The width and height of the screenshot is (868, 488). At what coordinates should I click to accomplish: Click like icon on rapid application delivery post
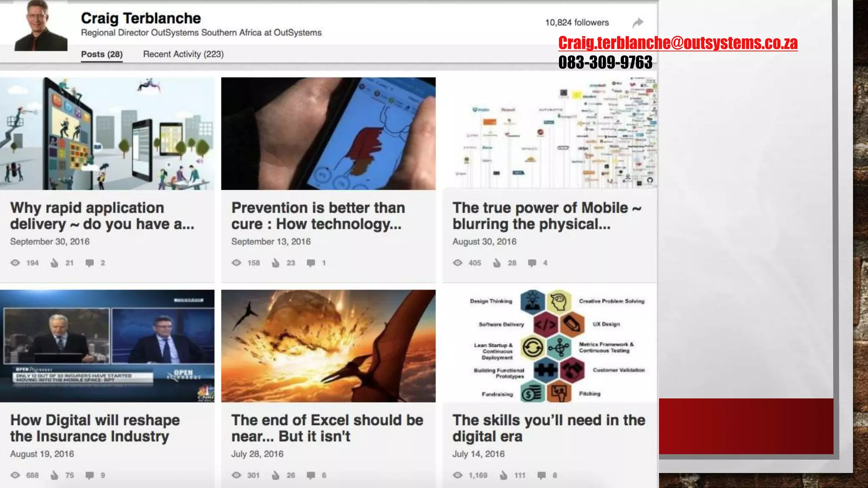(55, 263)
